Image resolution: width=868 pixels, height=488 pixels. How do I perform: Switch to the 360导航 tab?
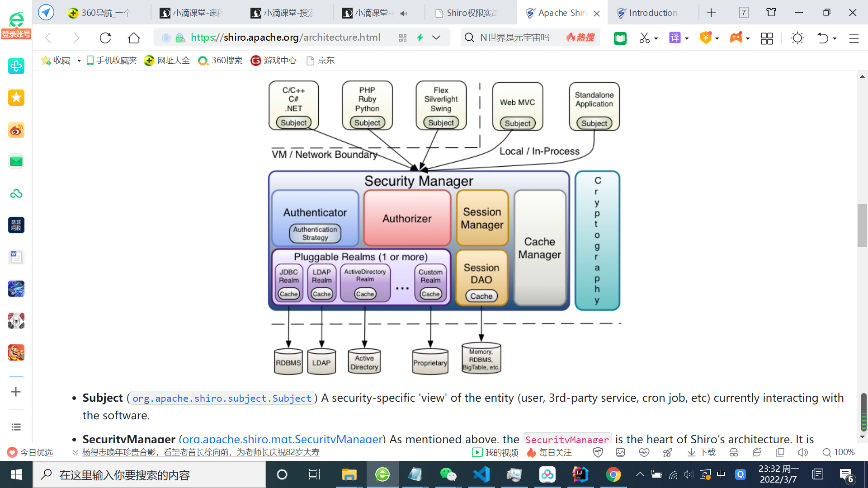(x=105, y=13)
